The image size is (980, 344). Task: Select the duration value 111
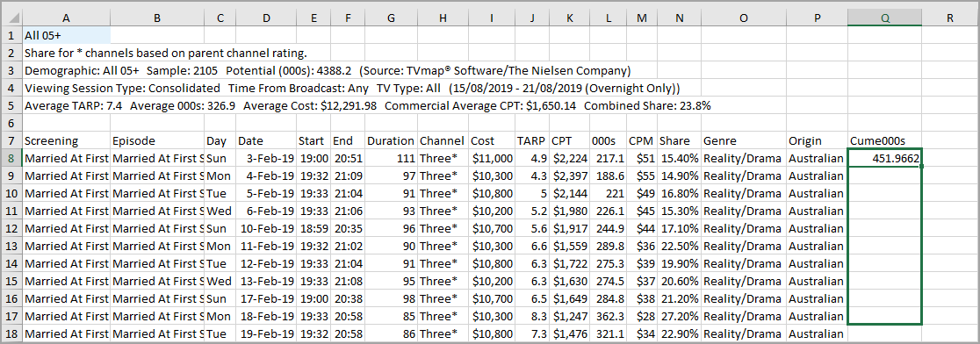391,159
